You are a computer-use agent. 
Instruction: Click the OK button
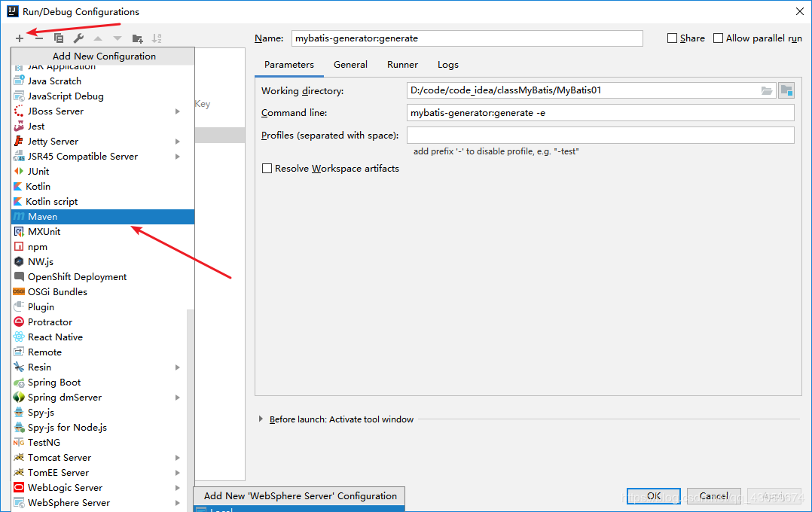pos(654,496)
